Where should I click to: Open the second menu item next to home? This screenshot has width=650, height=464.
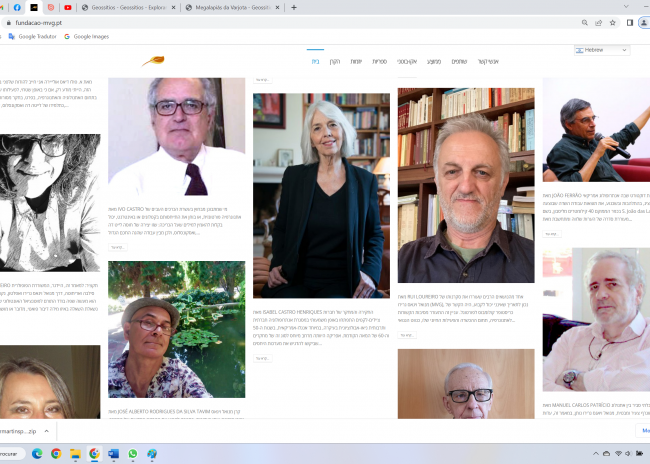[335, 61]
